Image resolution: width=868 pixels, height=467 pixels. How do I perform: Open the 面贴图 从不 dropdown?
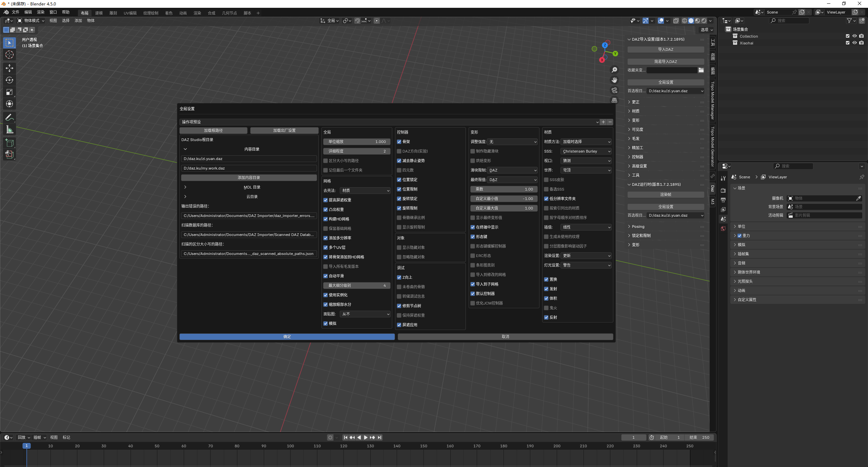click(x=365, y=314)
